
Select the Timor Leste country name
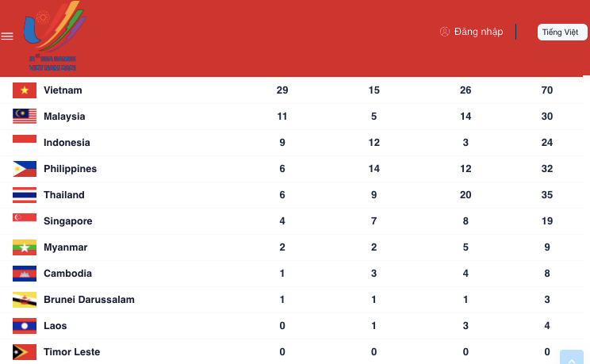(72, 352)
